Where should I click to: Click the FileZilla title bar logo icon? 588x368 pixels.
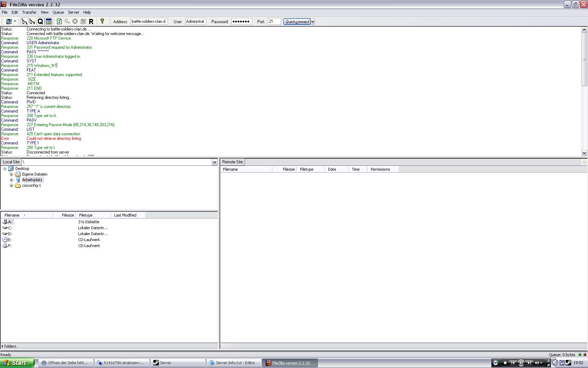(3, 4)
